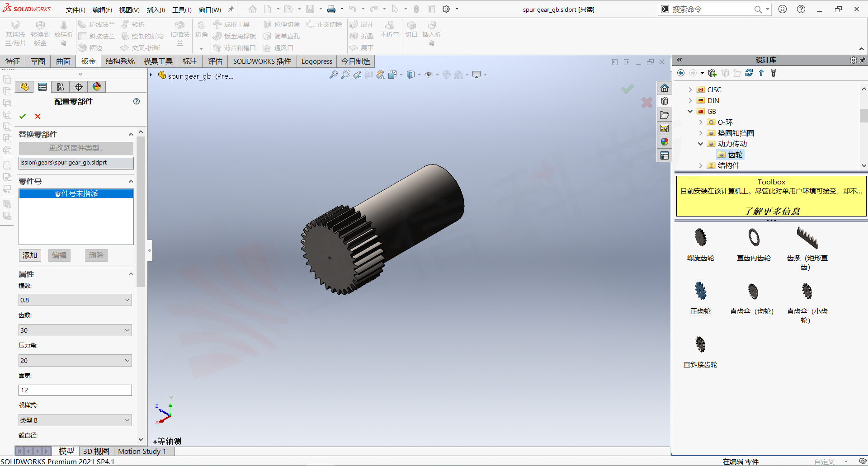Open View Settings monitor icon

point(476,75)
